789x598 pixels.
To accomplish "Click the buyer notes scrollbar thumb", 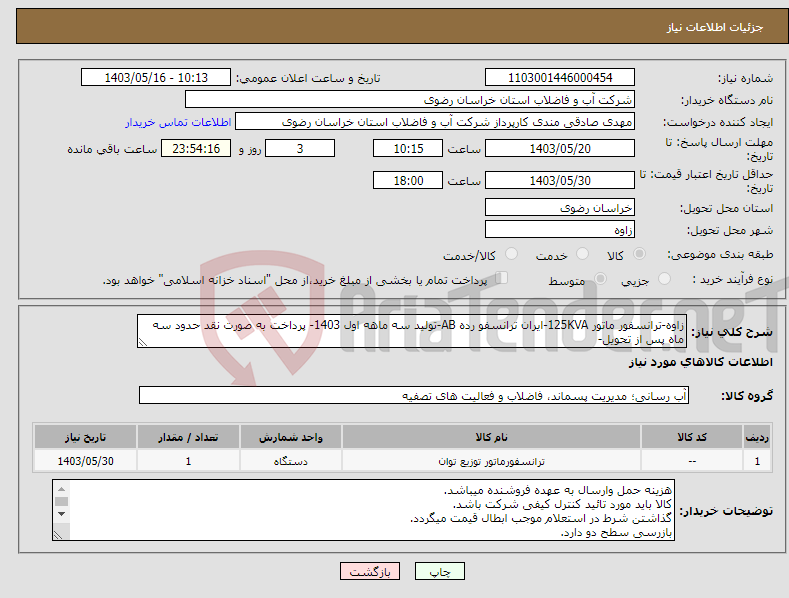I will coord(61,501).
